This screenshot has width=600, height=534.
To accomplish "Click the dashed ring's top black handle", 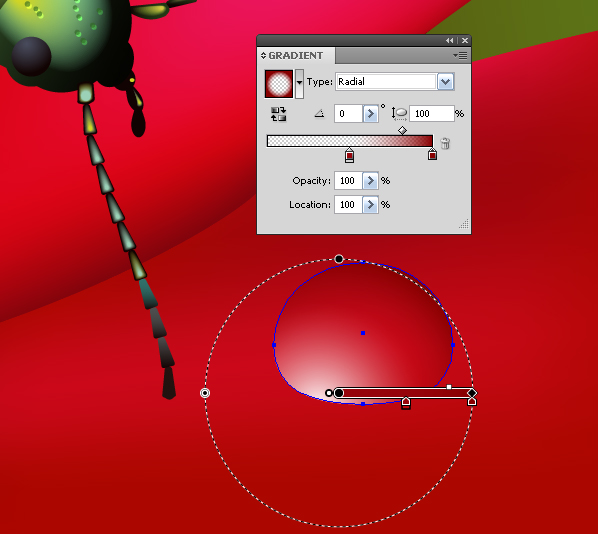I will [339, 259].
